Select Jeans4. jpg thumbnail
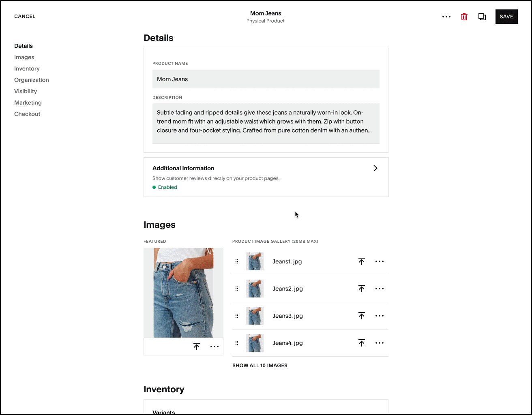 pos(255,343)
